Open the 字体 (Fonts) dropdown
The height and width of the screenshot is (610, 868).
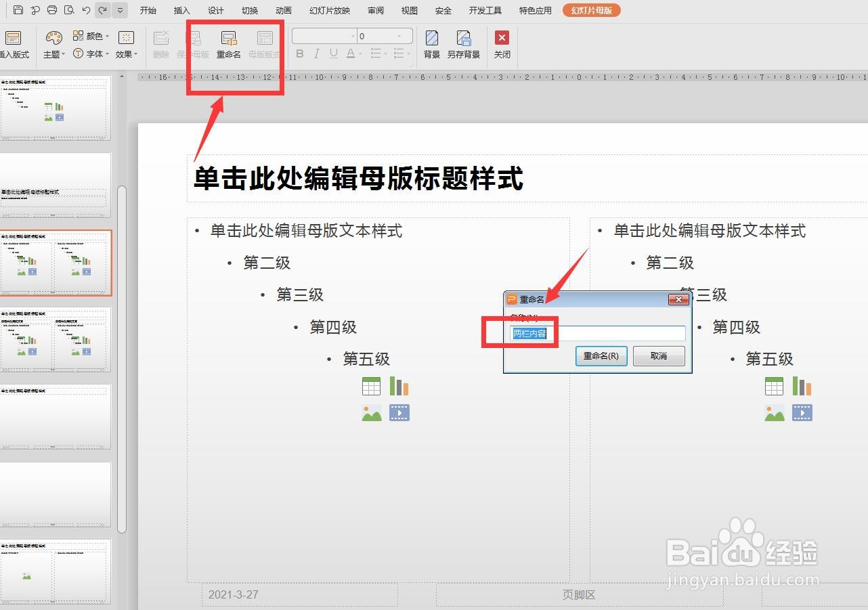point(94,53)
